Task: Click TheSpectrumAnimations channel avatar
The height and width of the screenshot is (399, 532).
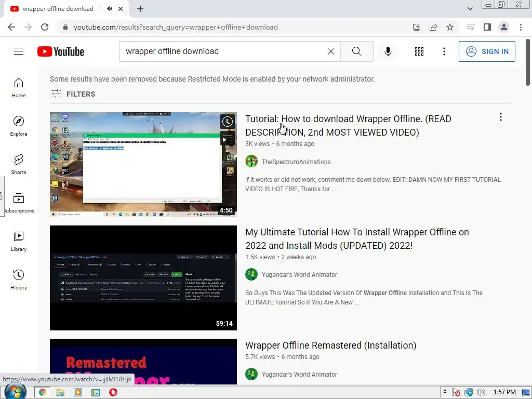Action: point(251,161)
